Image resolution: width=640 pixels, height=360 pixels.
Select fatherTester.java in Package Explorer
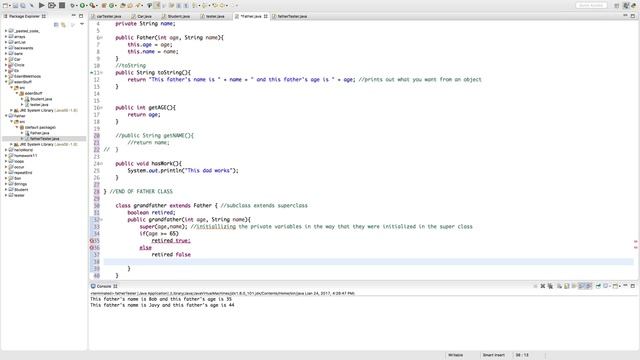coord(44,139)
